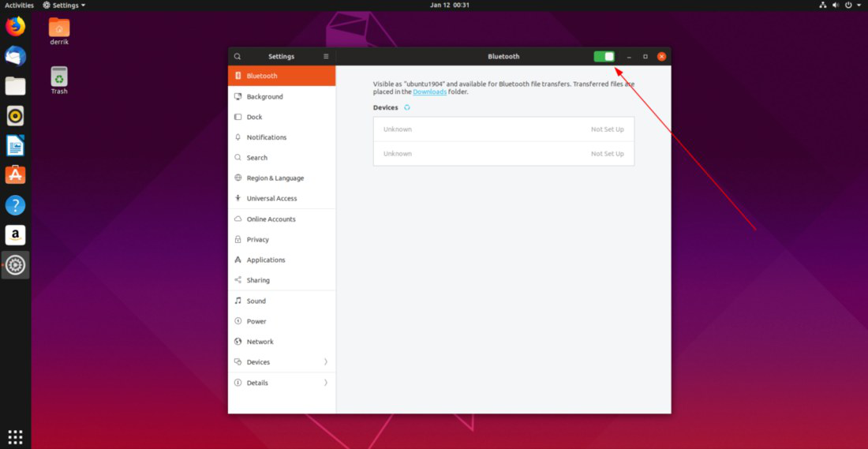The height and width of the screenshot is (449, 868).
Task: Open the derrik home folder on desktop
Action: point(59,32)
